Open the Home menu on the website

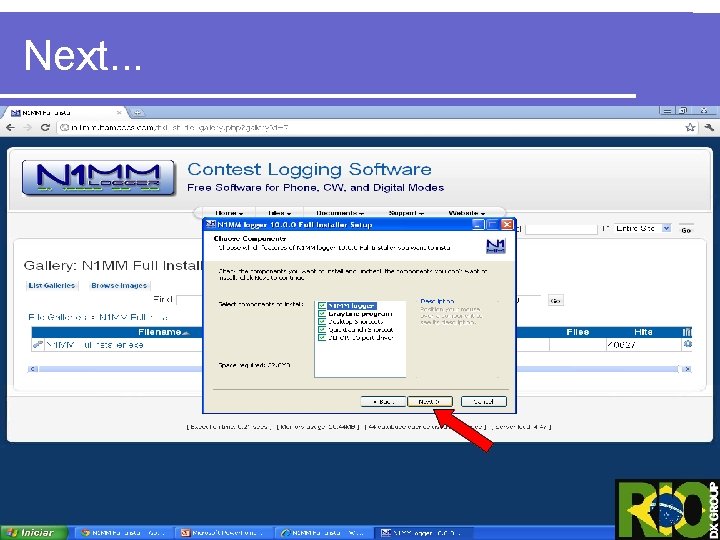pyautogui.click(x=229, y=213)
